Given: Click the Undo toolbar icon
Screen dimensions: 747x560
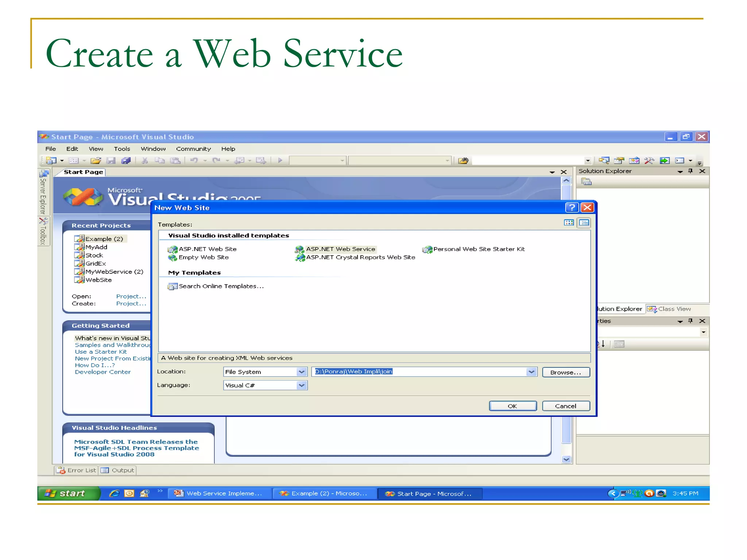Looking at the screenshot, I should (x=194, y=160).
